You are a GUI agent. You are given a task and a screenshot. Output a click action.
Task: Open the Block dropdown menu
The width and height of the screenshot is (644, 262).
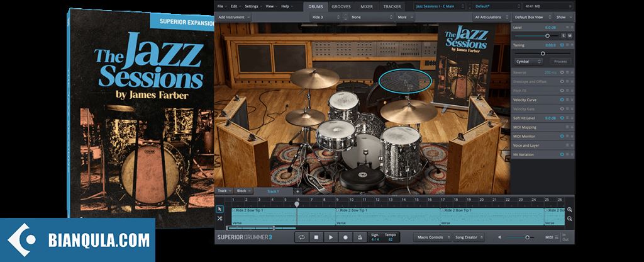244,191
